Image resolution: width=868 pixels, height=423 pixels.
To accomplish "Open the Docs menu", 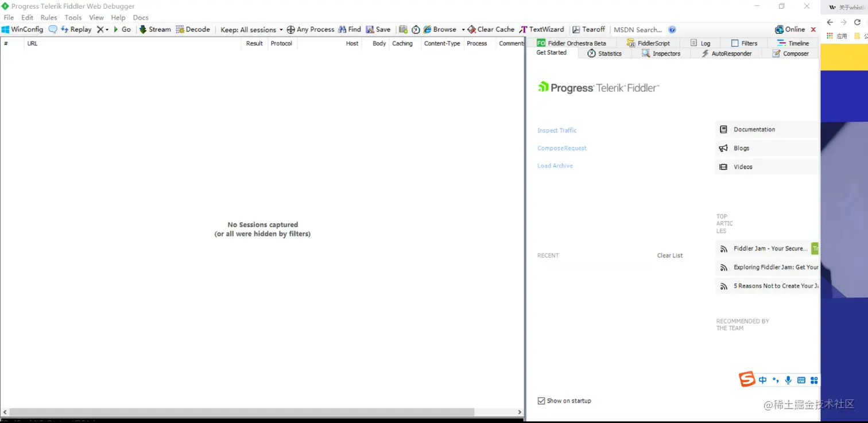I will tap(141, 17).
